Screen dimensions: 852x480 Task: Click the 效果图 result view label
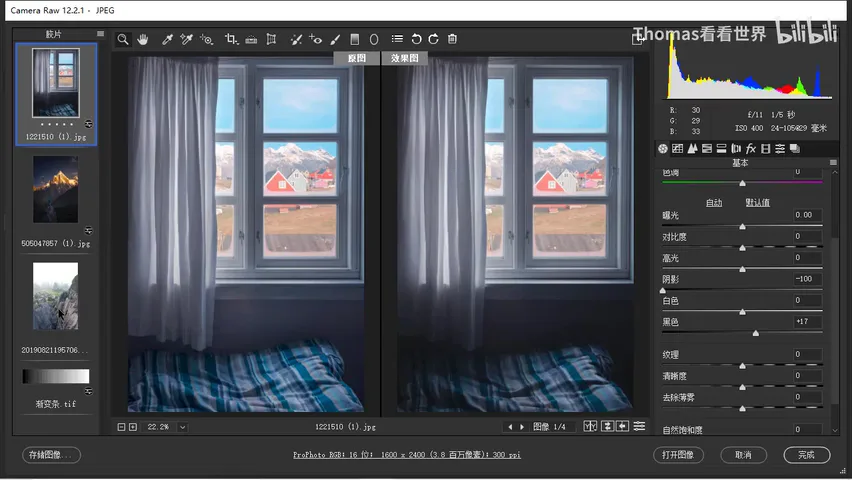(x=404, y=58)
